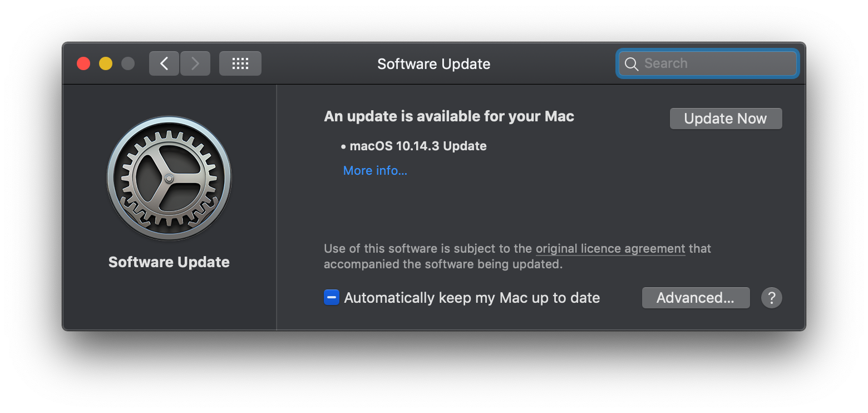Click the grey disabled zoom window button

point(128,63)
